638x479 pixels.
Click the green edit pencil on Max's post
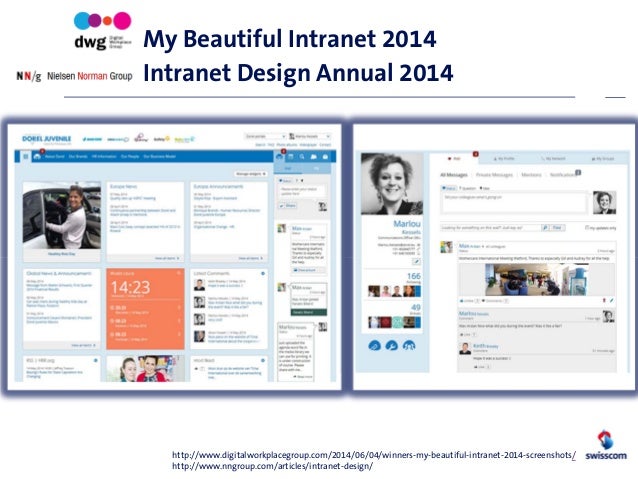pyautogui.click(x=612, y=301)
